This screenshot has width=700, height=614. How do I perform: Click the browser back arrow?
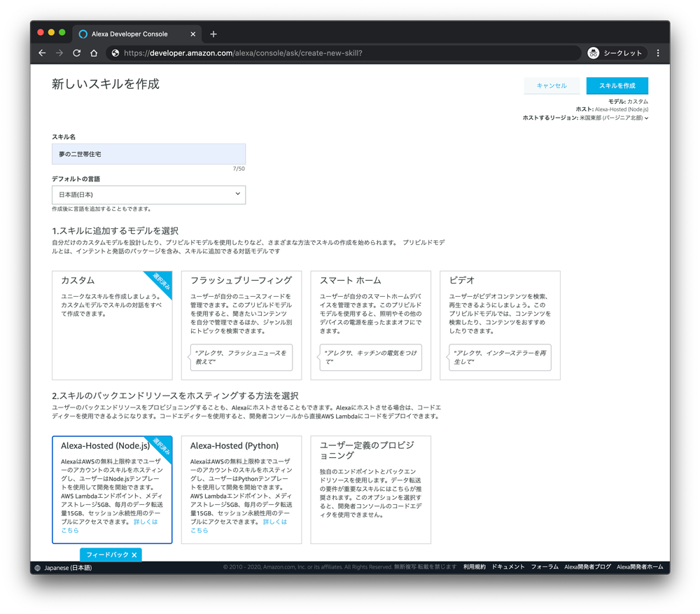pyautogui.click(x=42, y=53)
